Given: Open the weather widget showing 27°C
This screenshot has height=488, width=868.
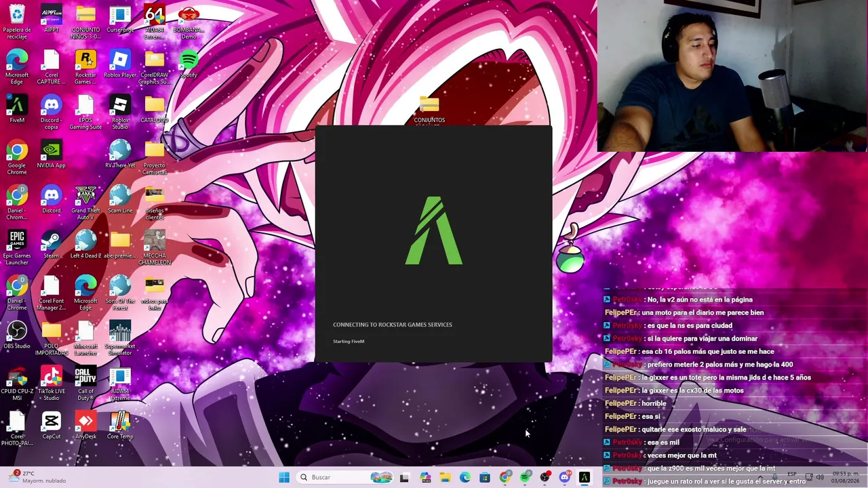Looking at the screenshot, I should [37, 477].
